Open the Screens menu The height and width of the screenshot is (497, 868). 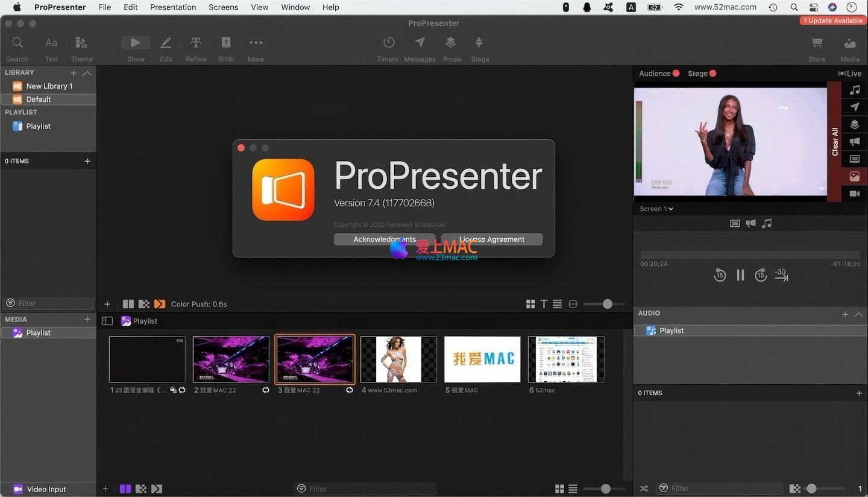coord(223,7)
